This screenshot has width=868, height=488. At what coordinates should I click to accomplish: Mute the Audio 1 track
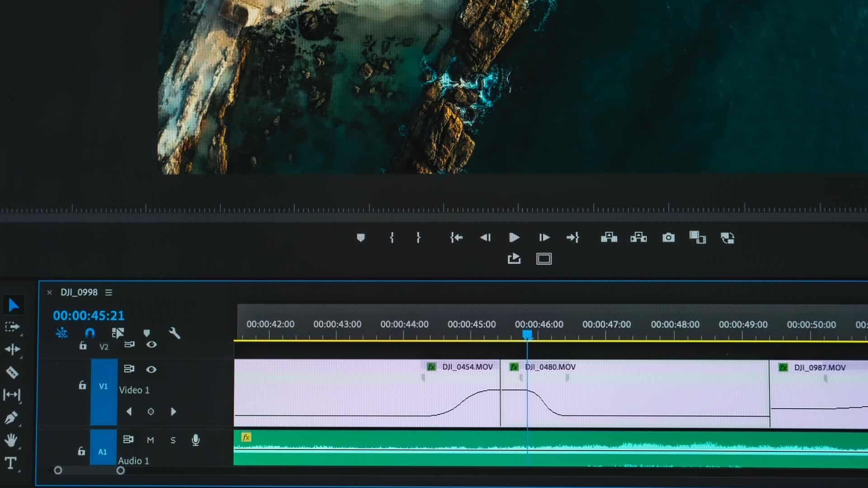(x=151, y=440)
